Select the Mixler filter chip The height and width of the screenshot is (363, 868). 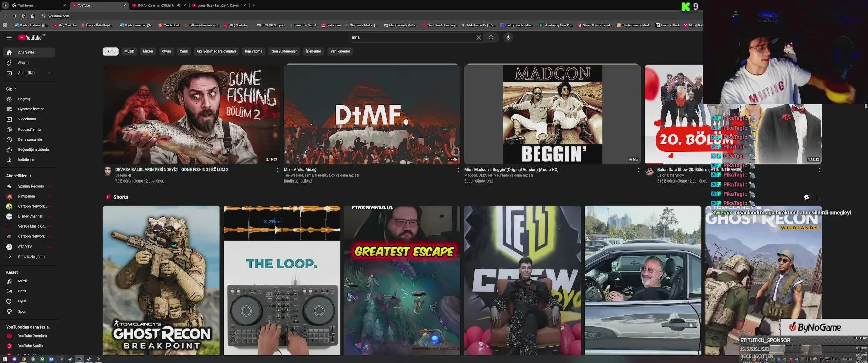tap(148, 51)
